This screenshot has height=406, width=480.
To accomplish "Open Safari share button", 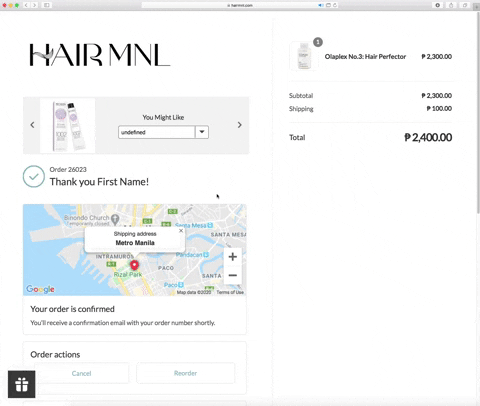I will pyautogui.click(x=451, y=5).
